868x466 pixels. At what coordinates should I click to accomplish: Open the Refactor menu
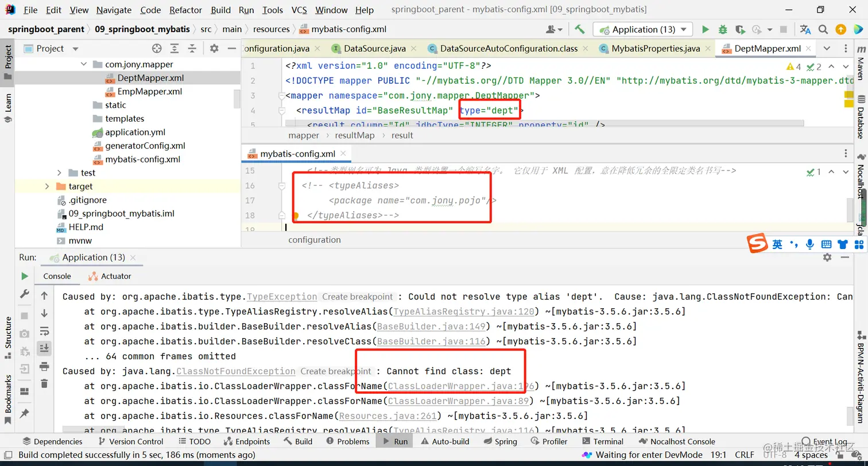(186, 10)
